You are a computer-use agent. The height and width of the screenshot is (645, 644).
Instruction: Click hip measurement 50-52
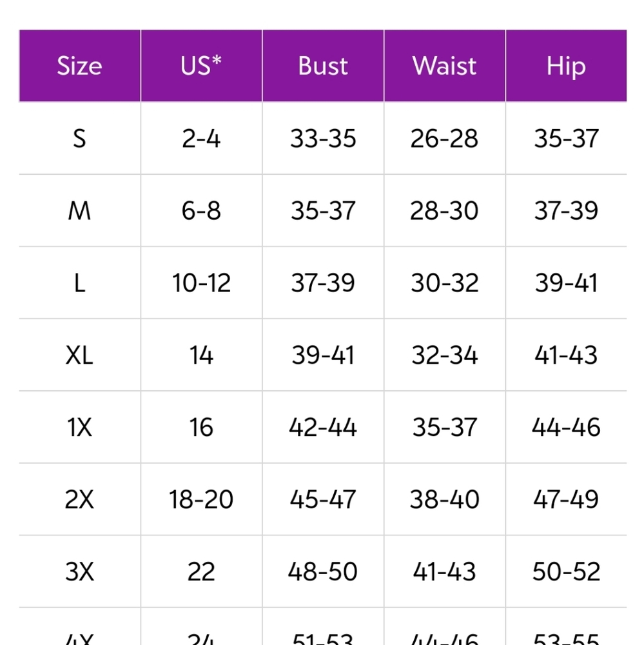coord(566,571)
